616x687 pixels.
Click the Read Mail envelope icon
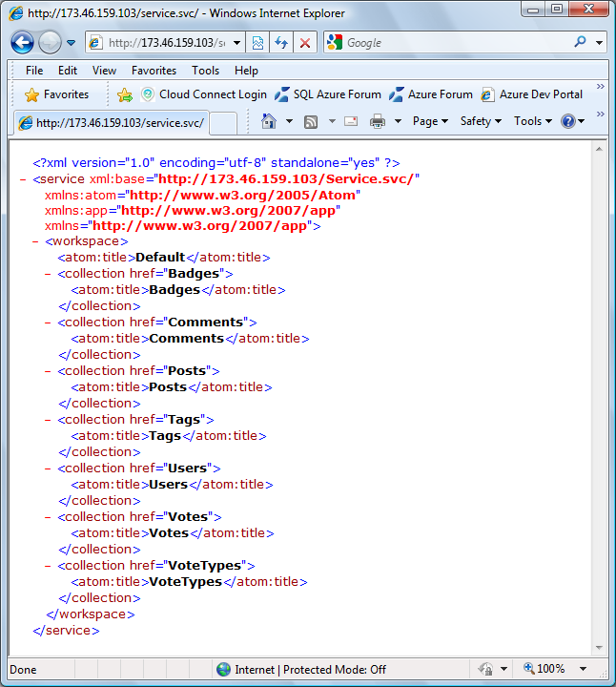click(x=351, y=121)
